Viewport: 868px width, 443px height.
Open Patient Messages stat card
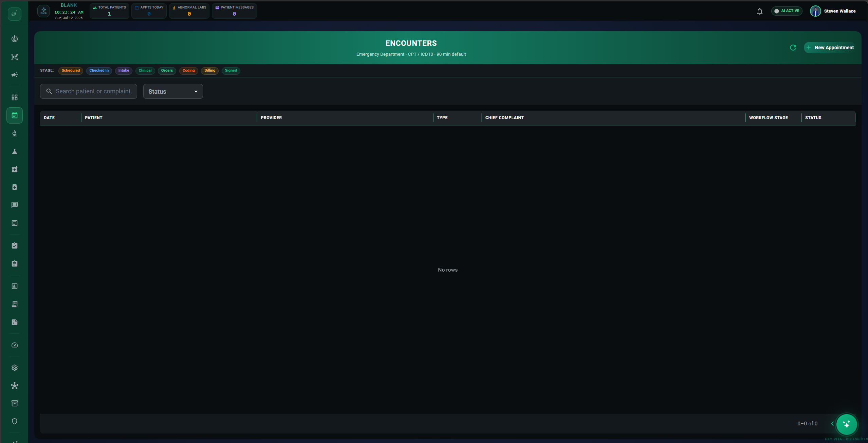click(234, 11)
